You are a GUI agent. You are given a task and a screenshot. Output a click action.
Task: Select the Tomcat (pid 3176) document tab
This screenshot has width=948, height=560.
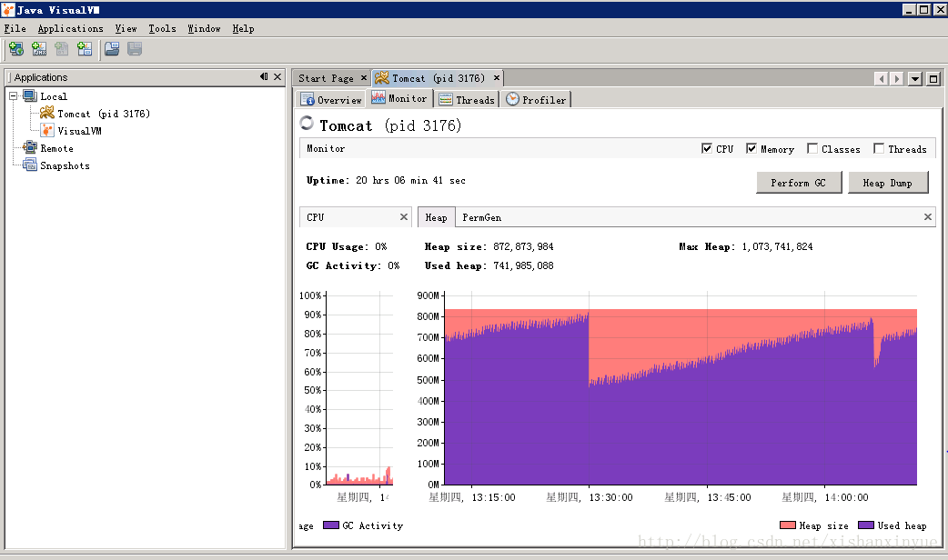tap(437, 78)
